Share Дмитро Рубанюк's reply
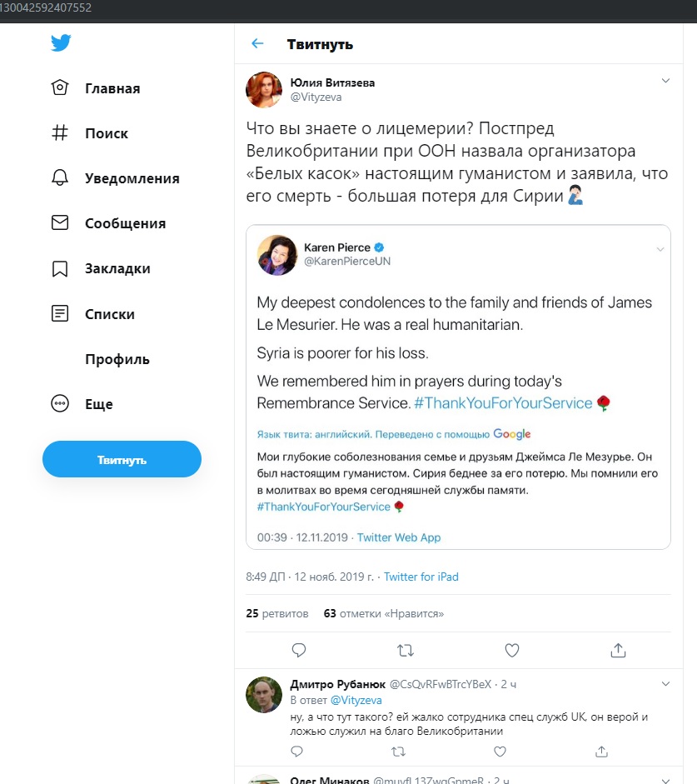 point(601,751)
